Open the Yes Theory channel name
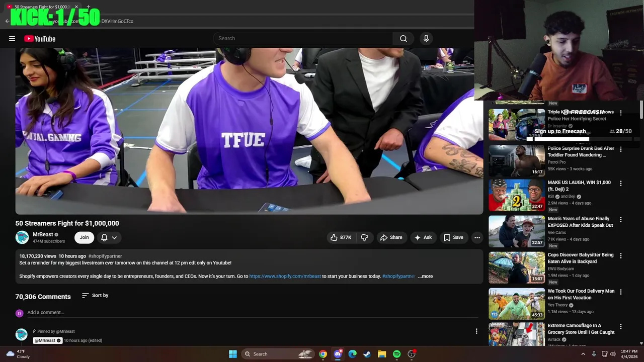644x362 pixels. click(557, 305)
